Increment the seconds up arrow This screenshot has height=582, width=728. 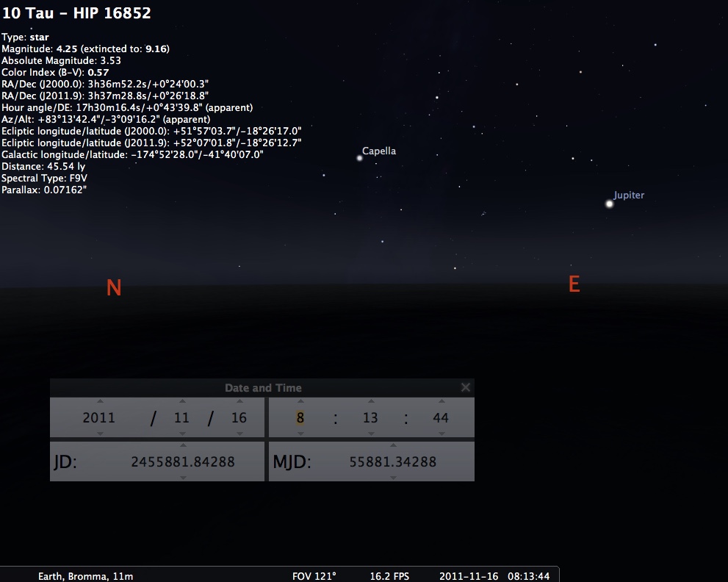[x=441, y=401]
